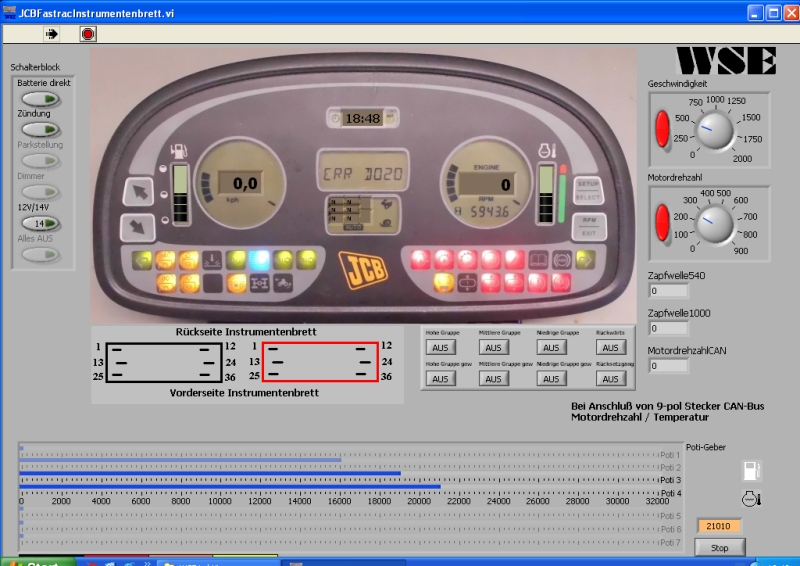
Task: Click the Poti 7 slider track
Action: pyautogui.click(x=339, y=536)
